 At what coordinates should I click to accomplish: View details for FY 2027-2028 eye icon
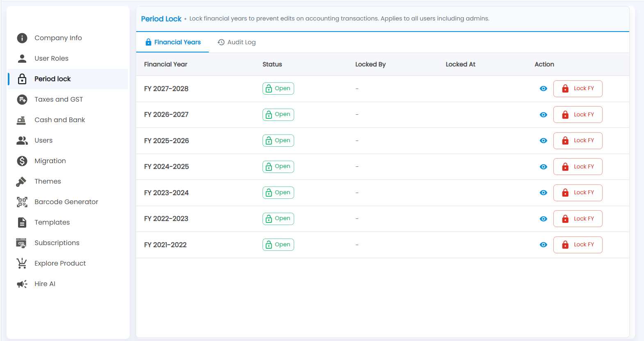pos(544,89)
